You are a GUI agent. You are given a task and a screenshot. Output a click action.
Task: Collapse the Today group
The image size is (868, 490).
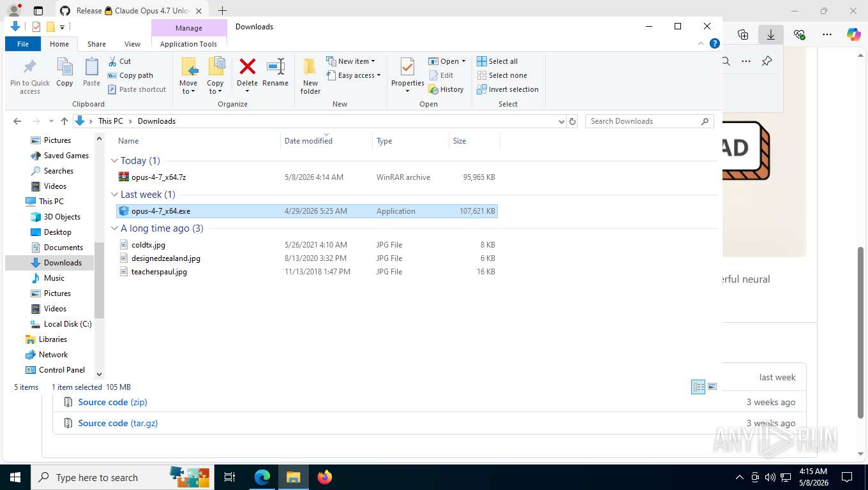115,161
